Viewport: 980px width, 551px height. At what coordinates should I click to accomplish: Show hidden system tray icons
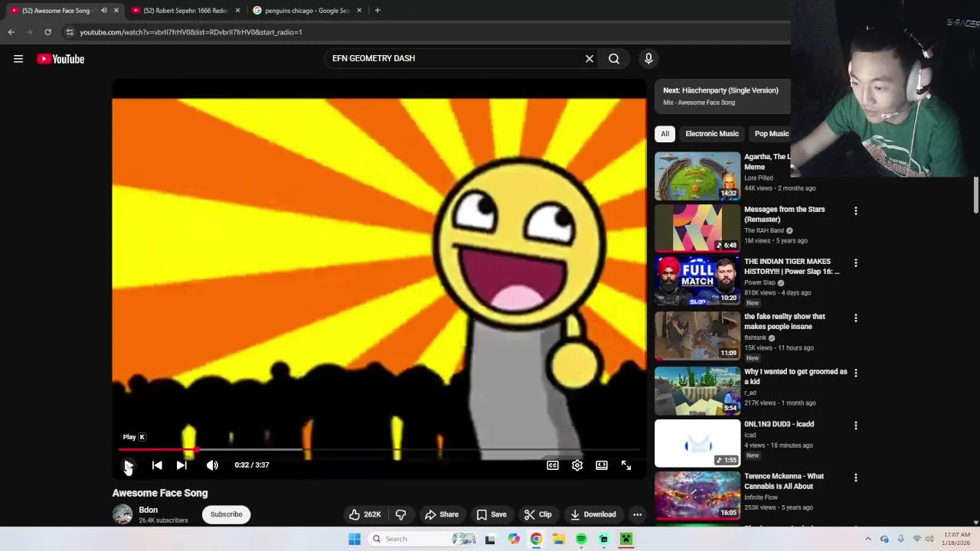[867, 539]
